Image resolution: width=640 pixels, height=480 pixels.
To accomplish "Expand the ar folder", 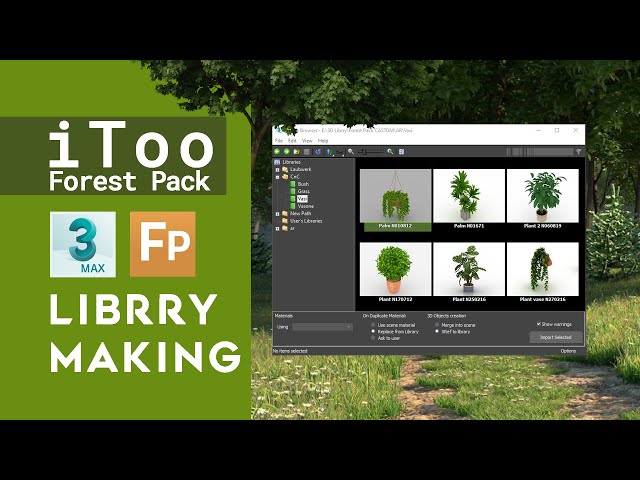I will [278, 229].
